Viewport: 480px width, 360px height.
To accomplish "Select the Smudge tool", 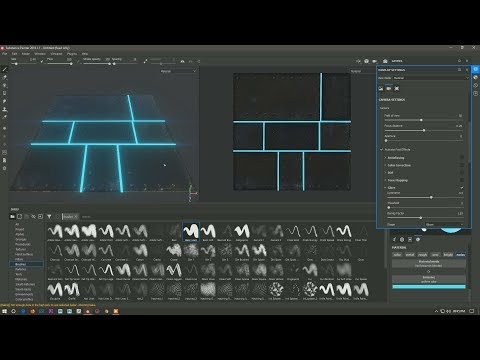I will click(x=5, y=101).
